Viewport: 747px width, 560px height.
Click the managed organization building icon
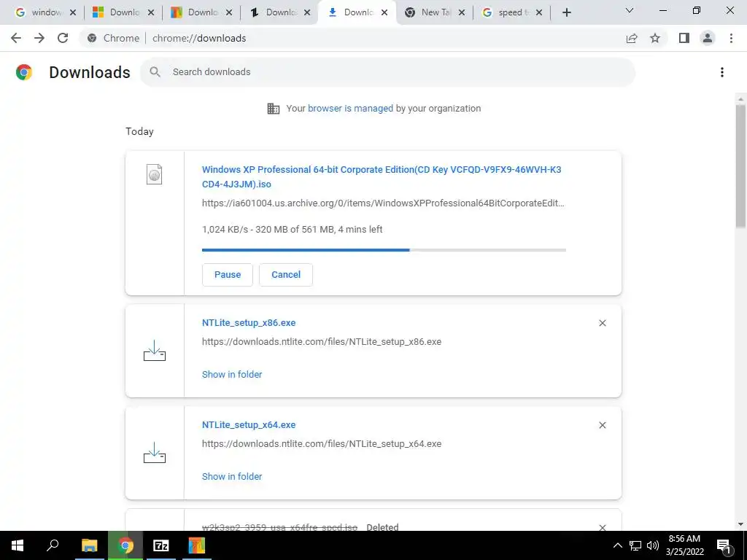273,109
